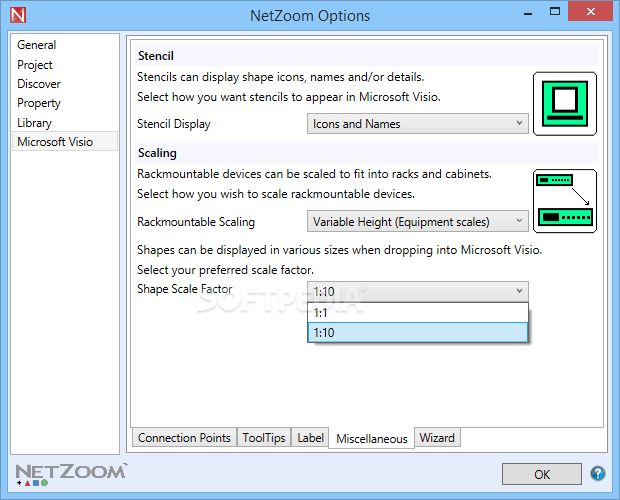The width and height of the screenshot is (620, 500).
Task: Minimize the NetZoom Options window
Action: 528,13
